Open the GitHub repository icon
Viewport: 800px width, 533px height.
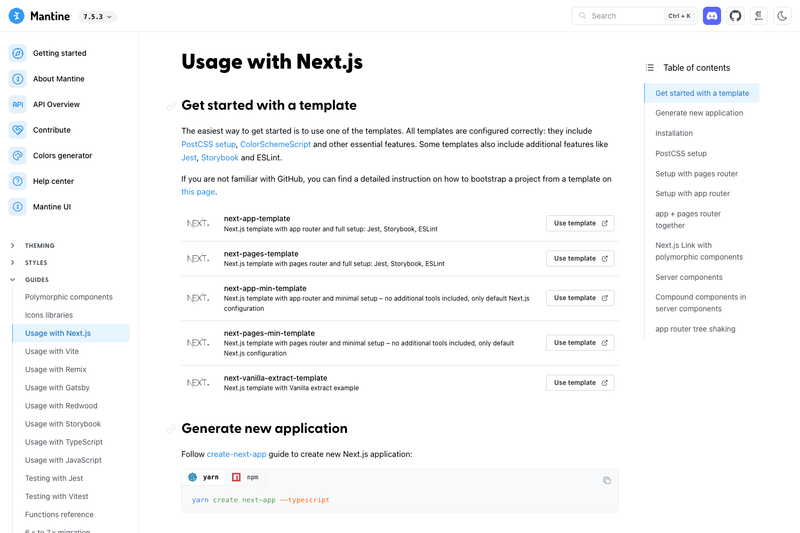(735, 16)
